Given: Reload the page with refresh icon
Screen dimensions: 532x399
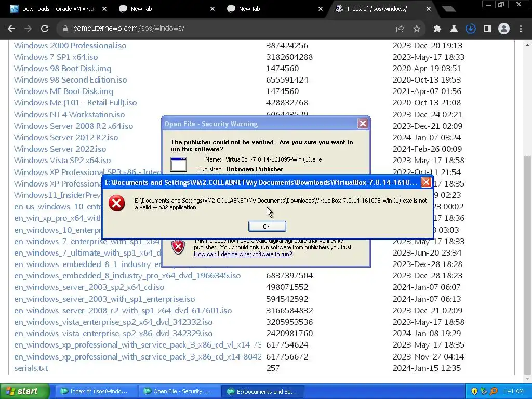Looking at the screenshot, I should coord(45,29).
